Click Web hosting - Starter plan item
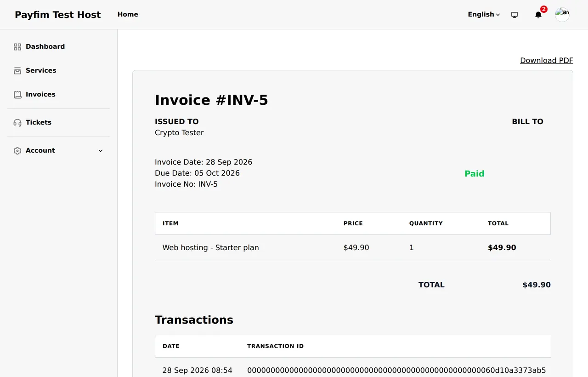 point(211,247)
